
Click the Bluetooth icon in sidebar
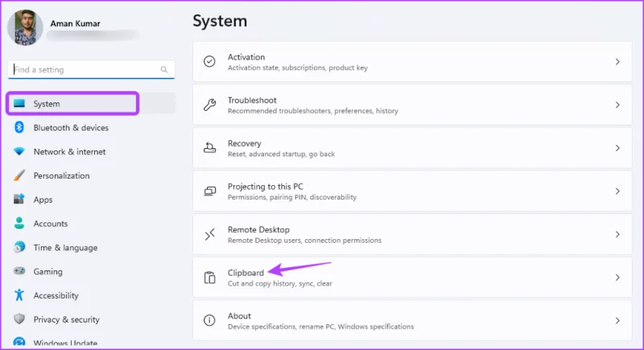[19, 127]
